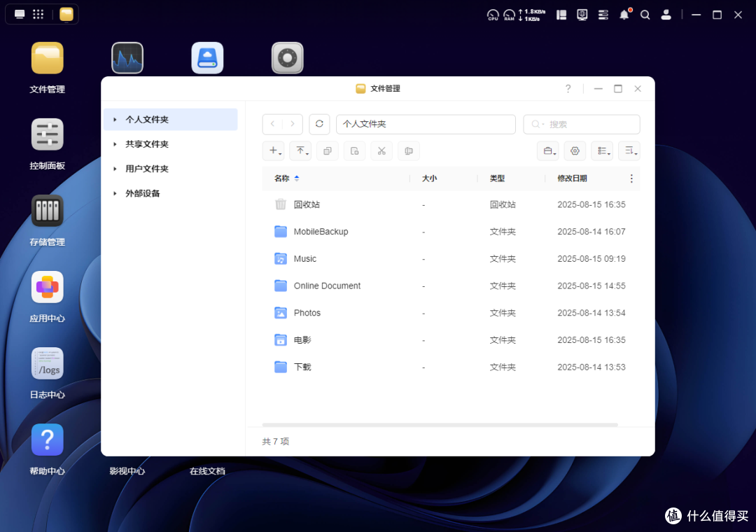Click the 在线文档 desktop label
Image resolution: width=756 pixels, height=532 pixels.
[207, 470]
